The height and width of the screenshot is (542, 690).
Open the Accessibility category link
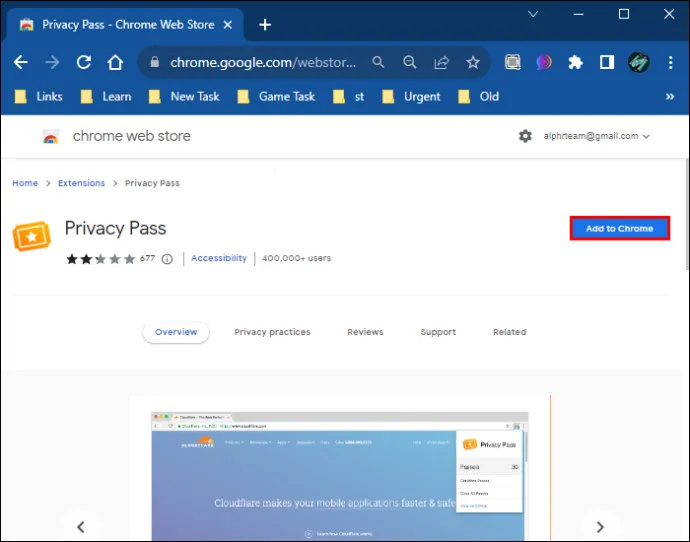(x=219, y=258)
